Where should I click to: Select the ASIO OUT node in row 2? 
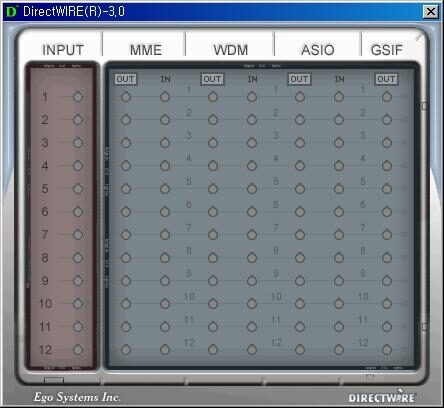point(300,120)
